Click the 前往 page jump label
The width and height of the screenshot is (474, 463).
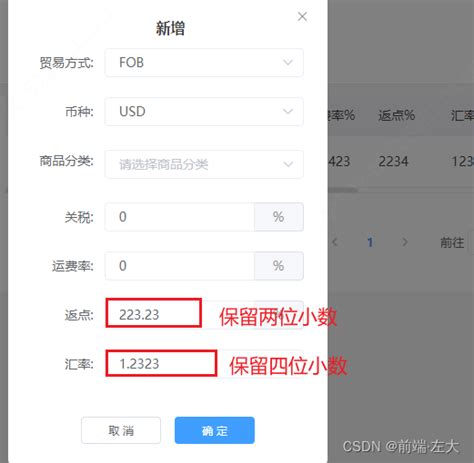[452, 242]
